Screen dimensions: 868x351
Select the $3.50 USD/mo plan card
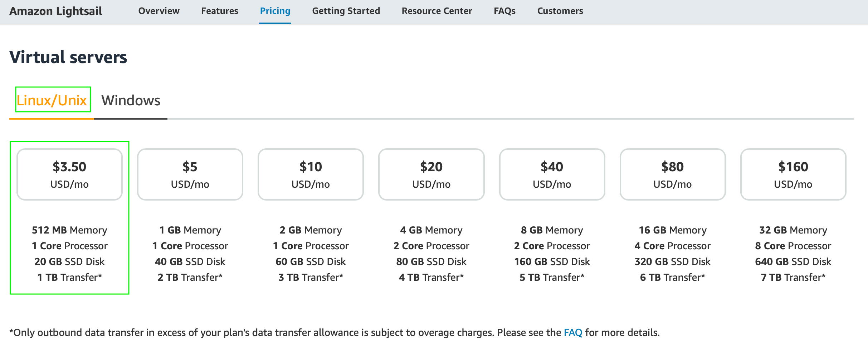pyautogui.click(x=70, y=174)
